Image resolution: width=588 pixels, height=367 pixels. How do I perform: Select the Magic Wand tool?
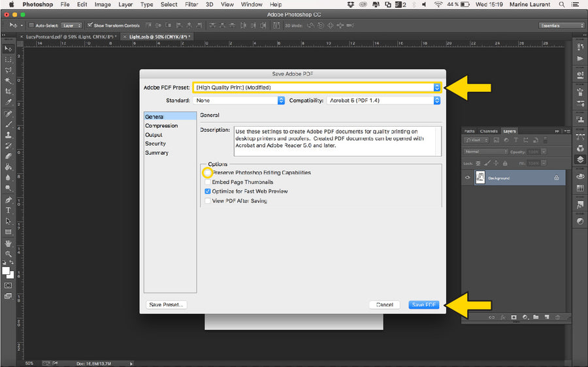point(8,80)
